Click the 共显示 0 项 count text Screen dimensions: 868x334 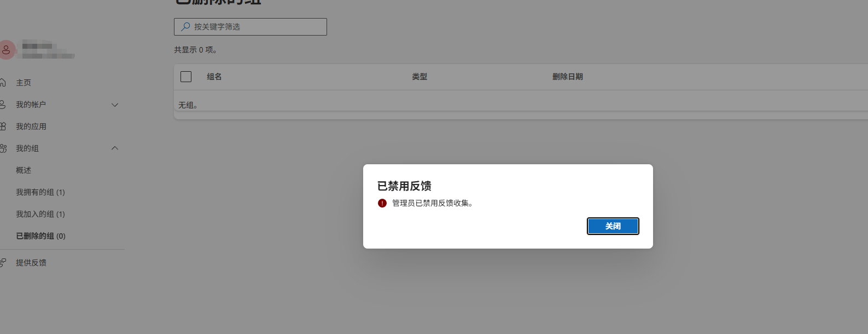point(195,50)
